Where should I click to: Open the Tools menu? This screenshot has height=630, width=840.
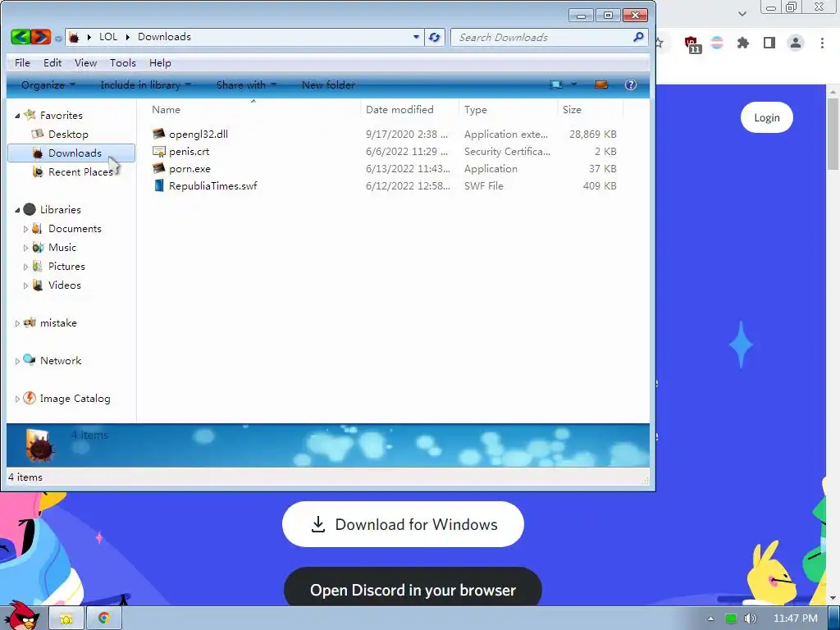tap(123, 62)
